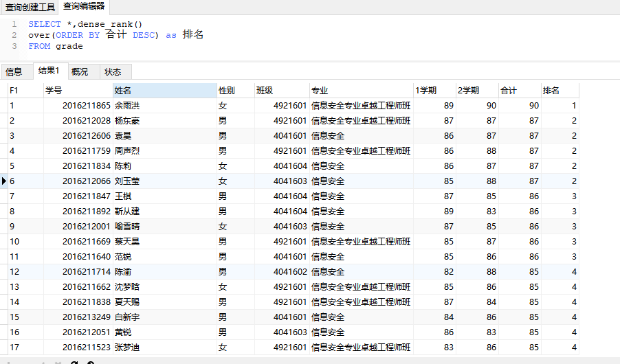
Task: Click the name cell 白新宇
Action: 165,317
